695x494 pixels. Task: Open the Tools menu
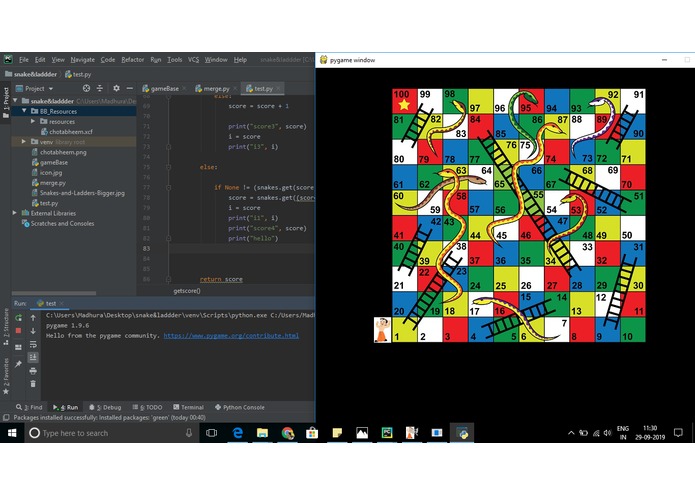click(x=175, y=59)
